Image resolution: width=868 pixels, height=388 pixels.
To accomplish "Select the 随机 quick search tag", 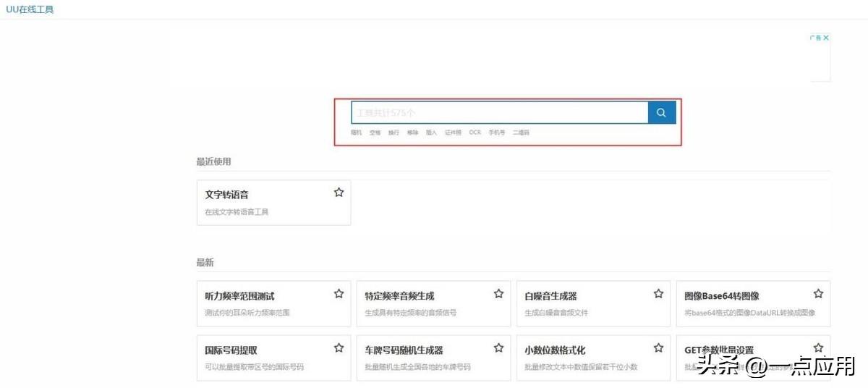I will coord(356,133).
